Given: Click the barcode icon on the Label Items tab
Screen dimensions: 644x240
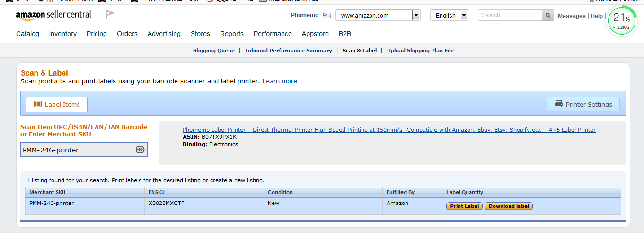Looking at the screenshot, I should coord(38,104).
